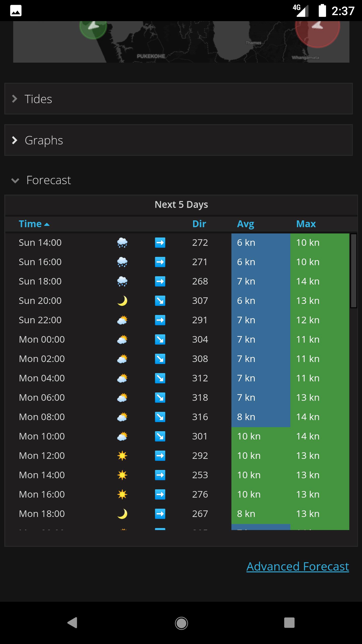
Task: Sort forecast by Max column header
Action: click(306, 224)
